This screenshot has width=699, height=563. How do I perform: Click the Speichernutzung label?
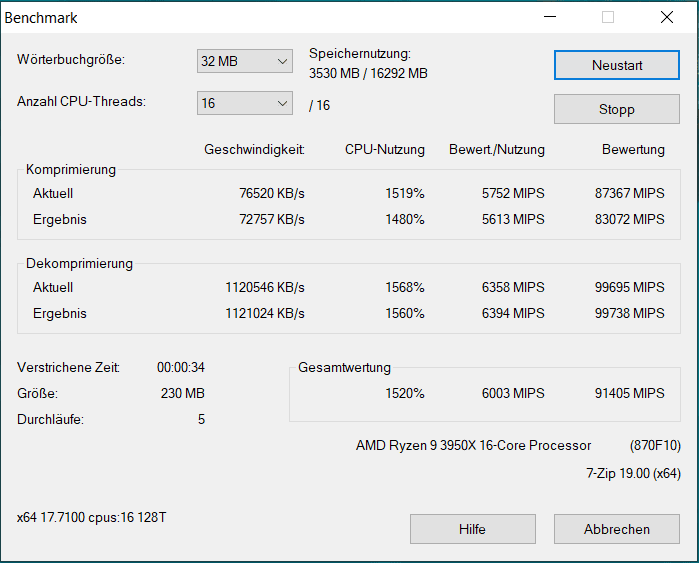point(360,54)
